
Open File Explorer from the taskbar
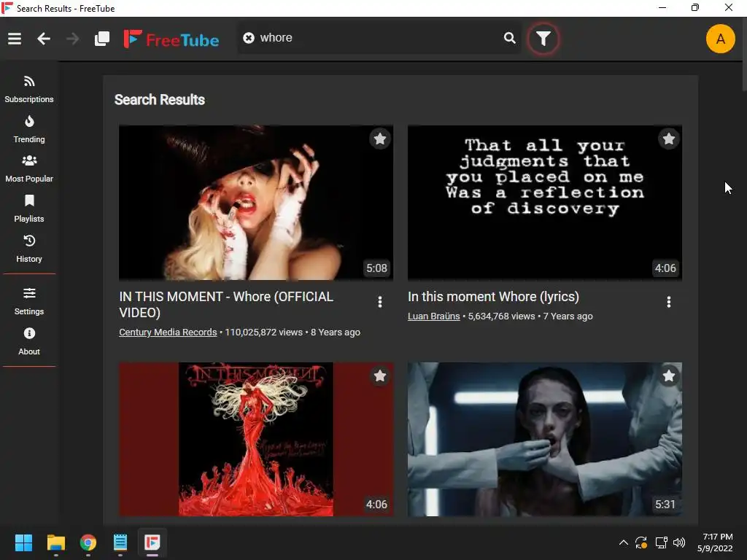(x=55, y=542)
